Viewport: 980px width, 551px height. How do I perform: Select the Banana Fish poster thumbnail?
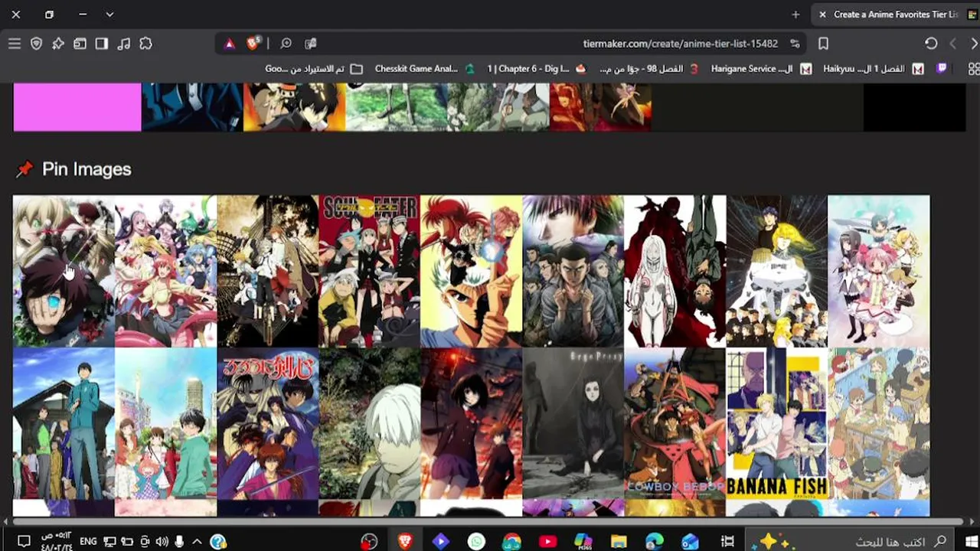pos(776,422)
